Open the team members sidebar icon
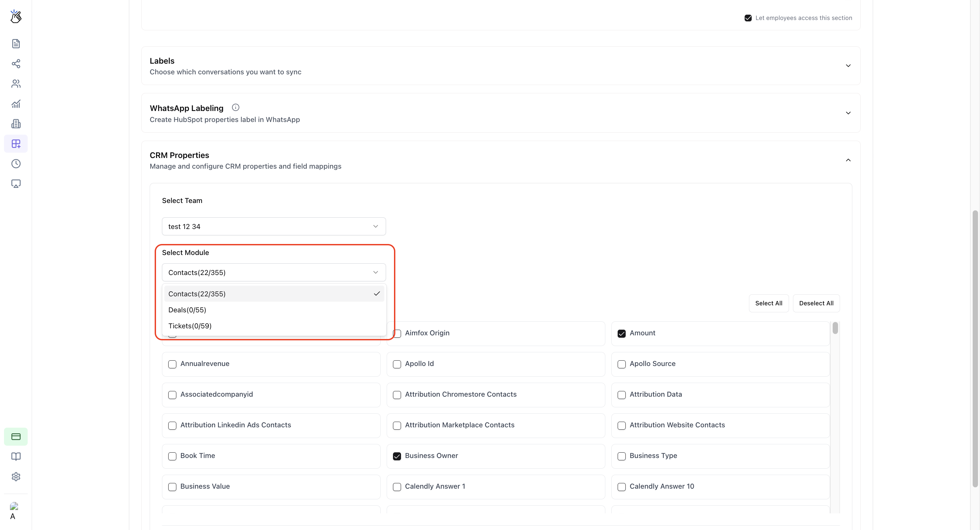The width and height of the screenshot is (980, 530). point(16,84)
